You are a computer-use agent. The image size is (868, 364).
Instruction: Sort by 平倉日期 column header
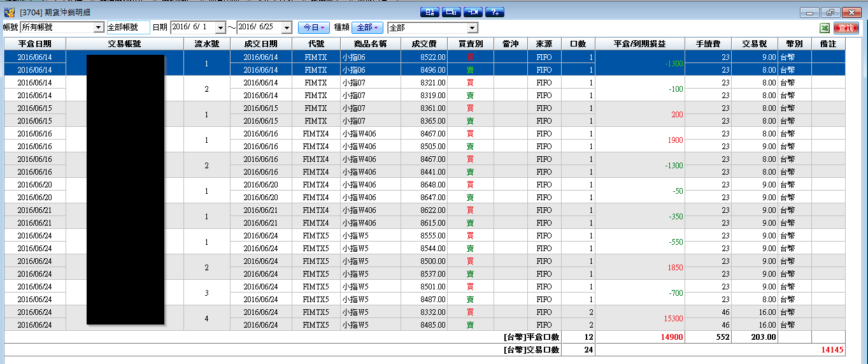click(35, 44)
